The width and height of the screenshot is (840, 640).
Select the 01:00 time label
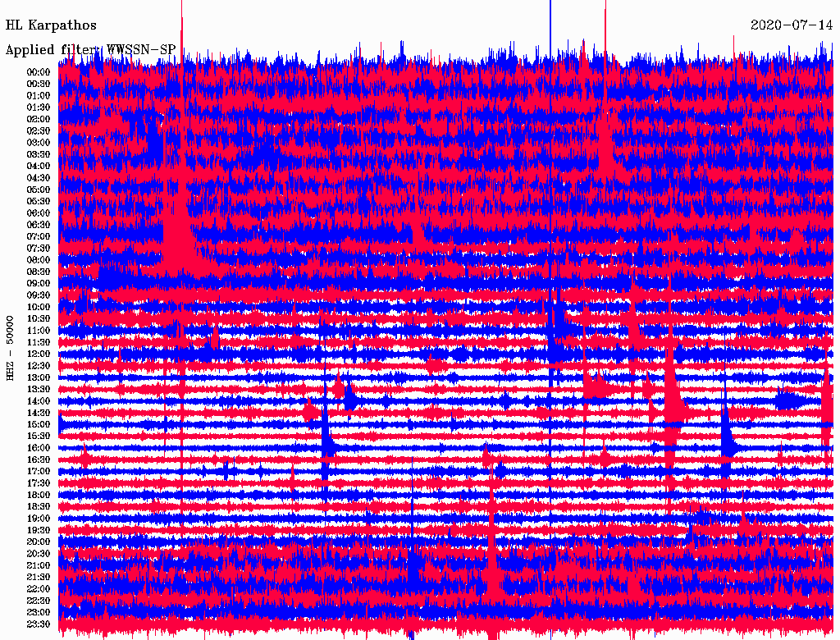pos(39,96)
